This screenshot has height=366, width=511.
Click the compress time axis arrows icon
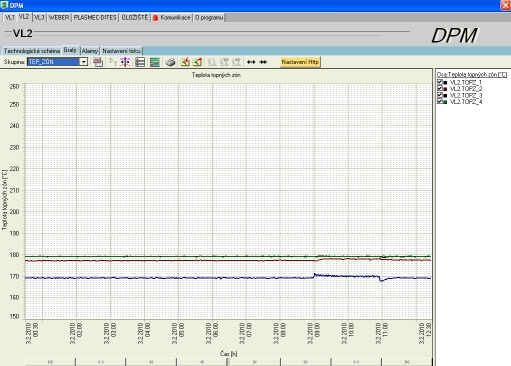tap(263, 62)
